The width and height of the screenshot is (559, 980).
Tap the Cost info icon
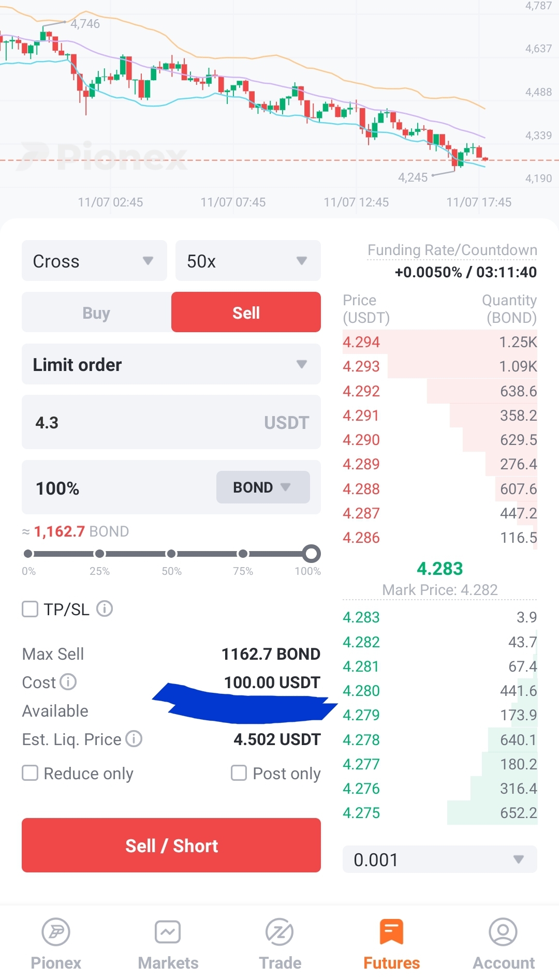pyautogui.click(x=68, y=682)
